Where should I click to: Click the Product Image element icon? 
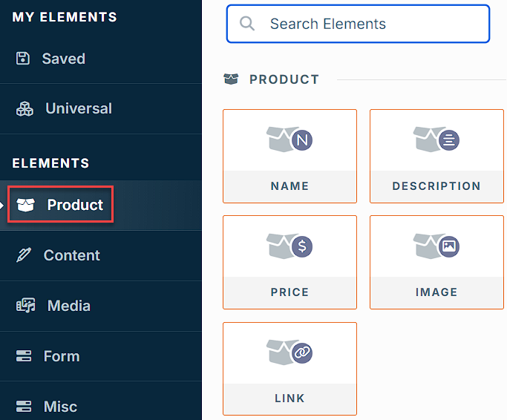coord(436,246)
